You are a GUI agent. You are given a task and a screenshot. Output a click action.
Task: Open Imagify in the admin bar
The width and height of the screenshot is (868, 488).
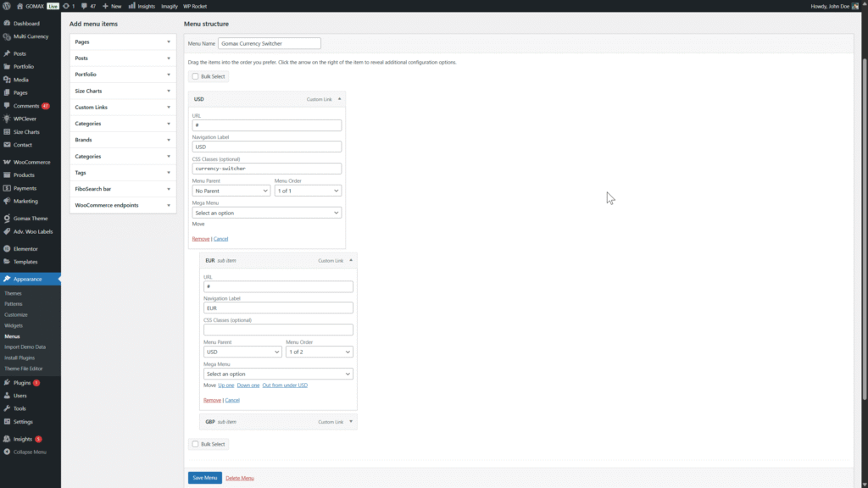tap(170, 6)
